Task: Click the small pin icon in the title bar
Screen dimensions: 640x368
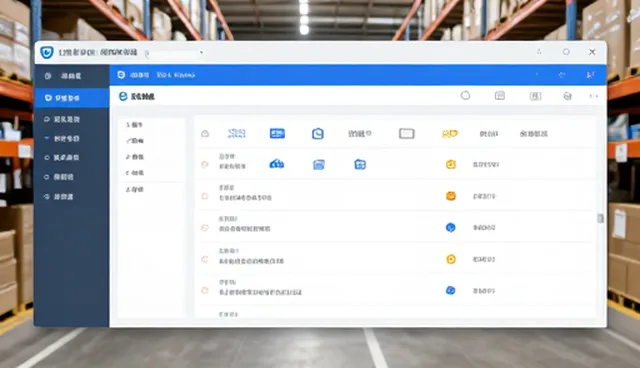Action: point(539,52)
